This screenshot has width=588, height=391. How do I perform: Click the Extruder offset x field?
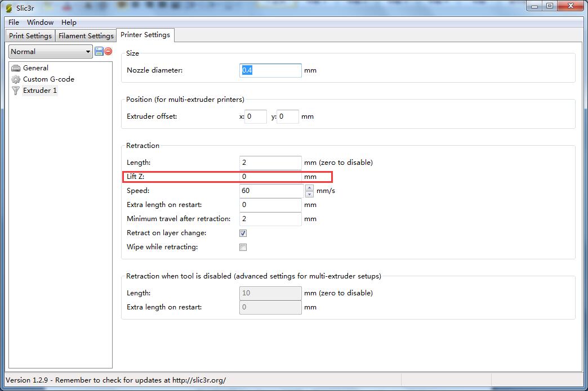[256, 116]
